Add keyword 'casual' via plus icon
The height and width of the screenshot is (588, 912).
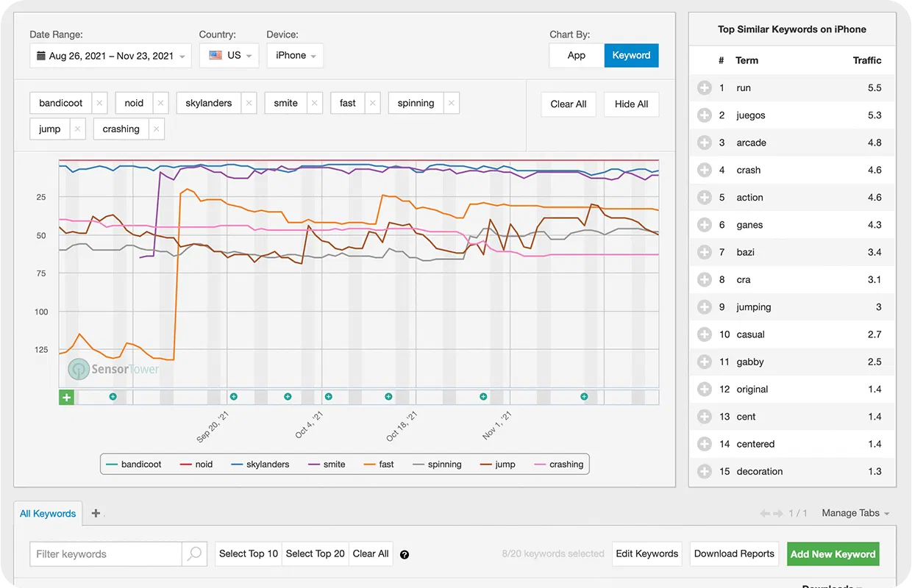click(x=704, y=334)
